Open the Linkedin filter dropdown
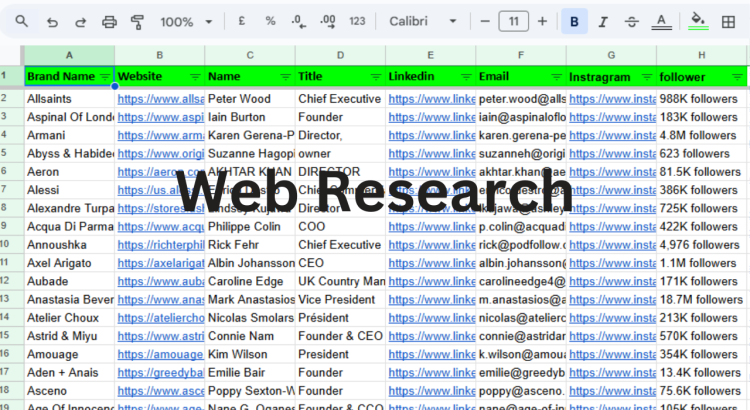Screen dimensions: 750x410 click(466, 77)
